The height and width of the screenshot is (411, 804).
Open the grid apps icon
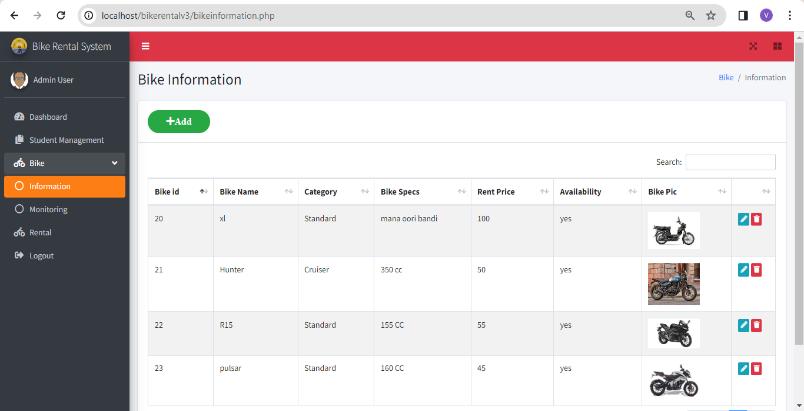tap(777, 46)
